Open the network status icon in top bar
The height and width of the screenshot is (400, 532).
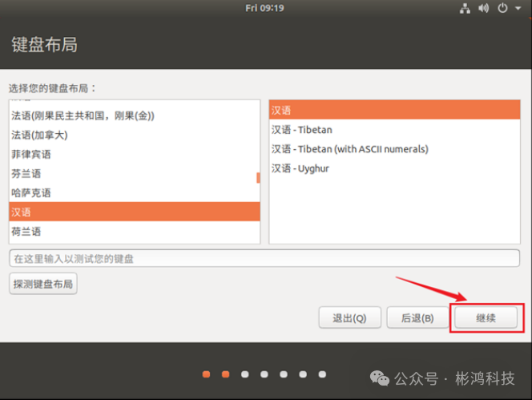465,8
